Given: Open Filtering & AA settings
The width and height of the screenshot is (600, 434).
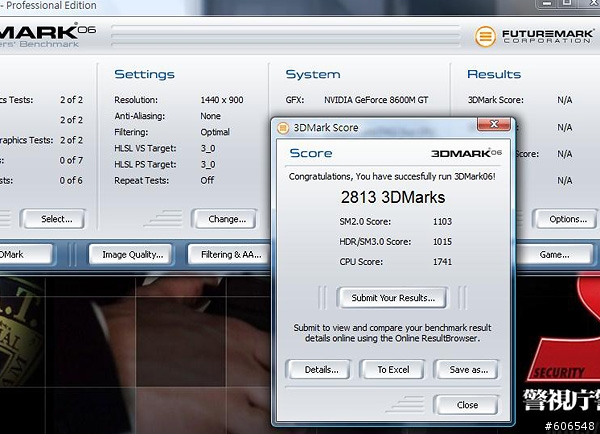Looking at the screenshot, I should (x=230, y=255).
